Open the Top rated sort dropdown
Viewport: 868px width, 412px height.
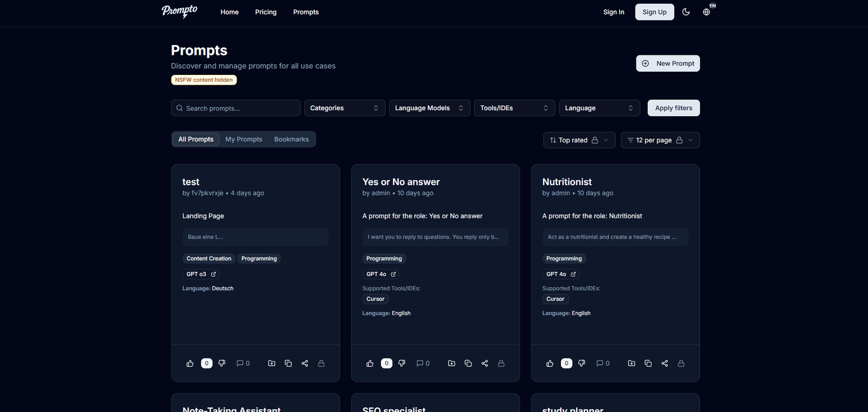(x=579, y=140)
